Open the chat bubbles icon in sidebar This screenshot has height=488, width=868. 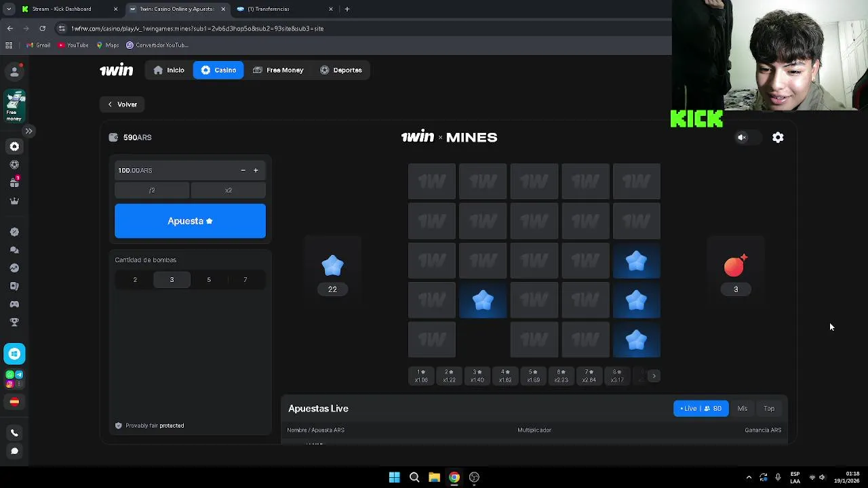pos(14,250)
